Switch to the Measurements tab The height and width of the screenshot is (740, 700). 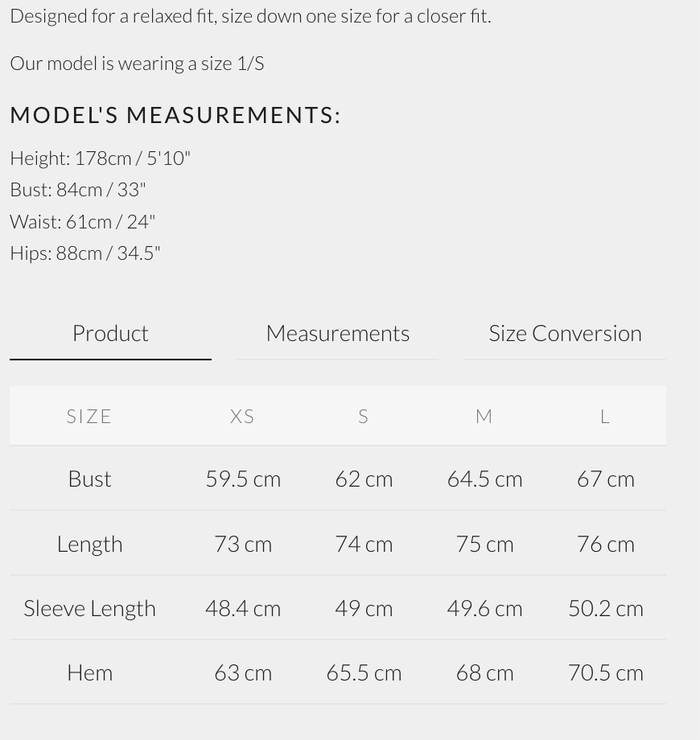pyautogui.click(x=338, y=333)
